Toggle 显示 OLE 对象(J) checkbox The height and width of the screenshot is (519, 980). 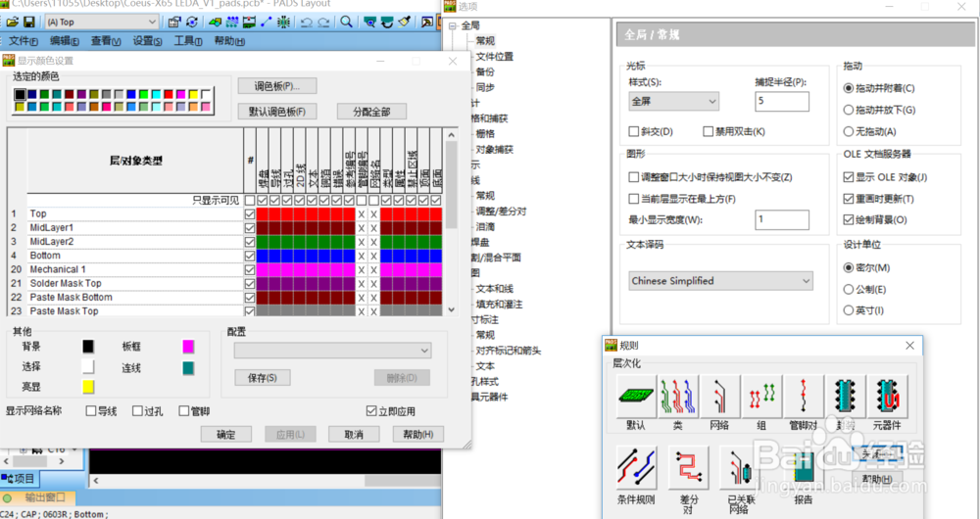pos(848,177)
